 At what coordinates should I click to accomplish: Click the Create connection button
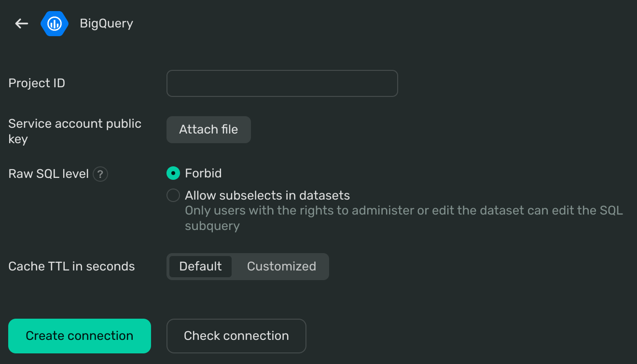(80, 336)
